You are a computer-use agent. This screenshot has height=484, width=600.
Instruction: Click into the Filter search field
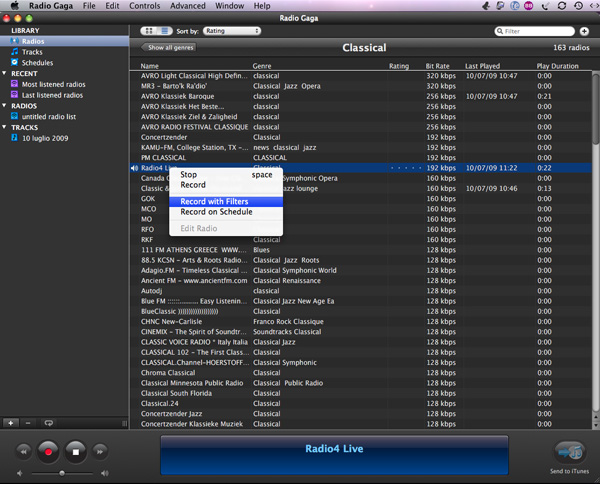540,31
